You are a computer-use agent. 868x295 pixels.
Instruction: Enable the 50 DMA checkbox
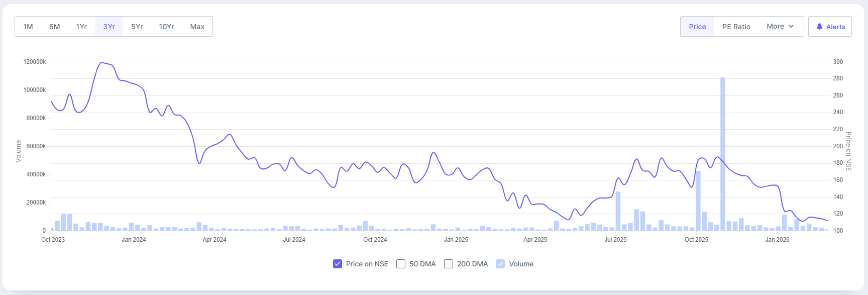point(401,264)
